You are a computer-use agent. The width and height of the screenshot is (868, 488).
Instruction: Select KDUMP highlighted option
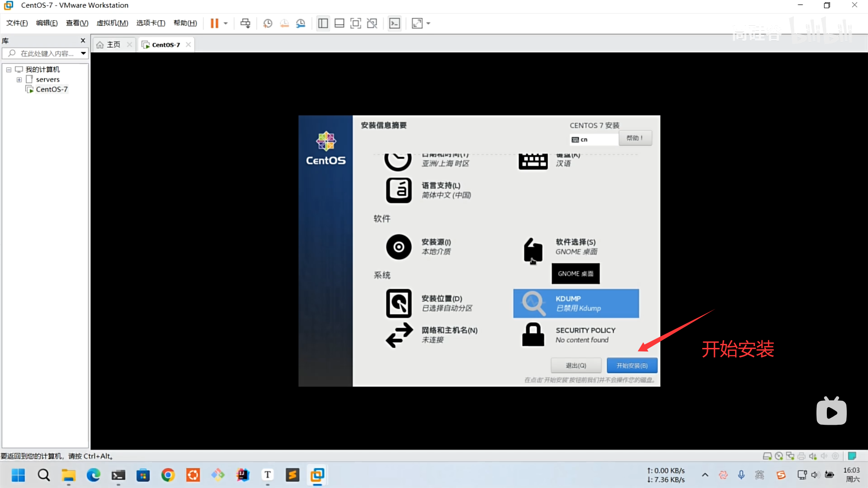(x=576, y=303)
